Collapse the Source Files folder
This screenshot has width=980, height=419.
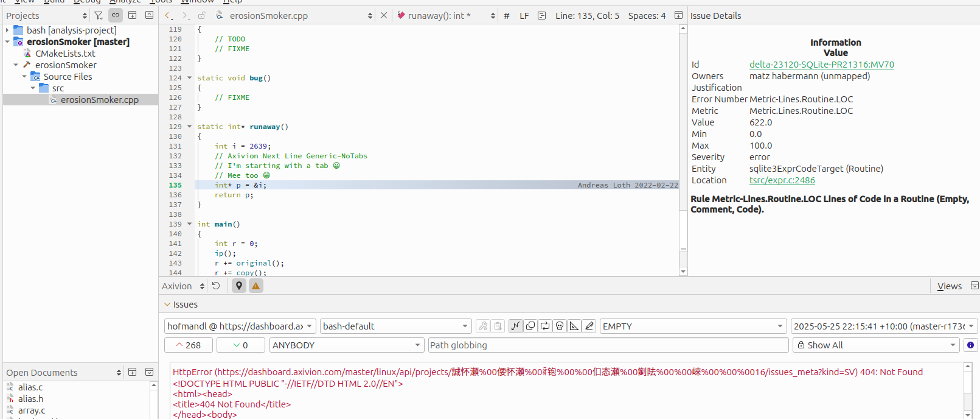pyautogui.click(x=24, y=76)
